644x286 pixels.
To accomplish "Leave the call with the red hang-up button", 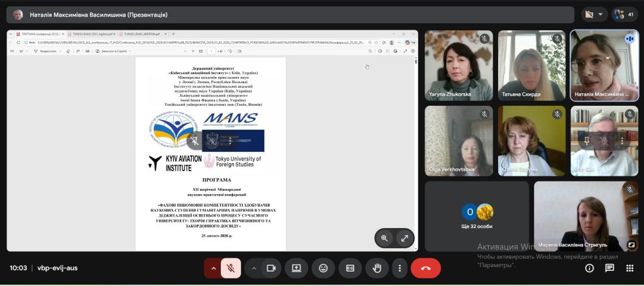I will (426, 268).
